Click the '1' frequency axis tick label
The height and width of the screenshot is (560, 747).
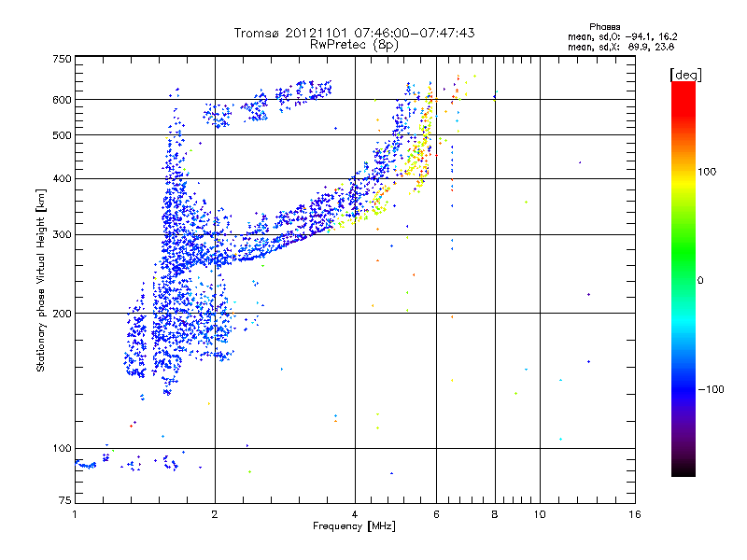click(x=75, y=514)
